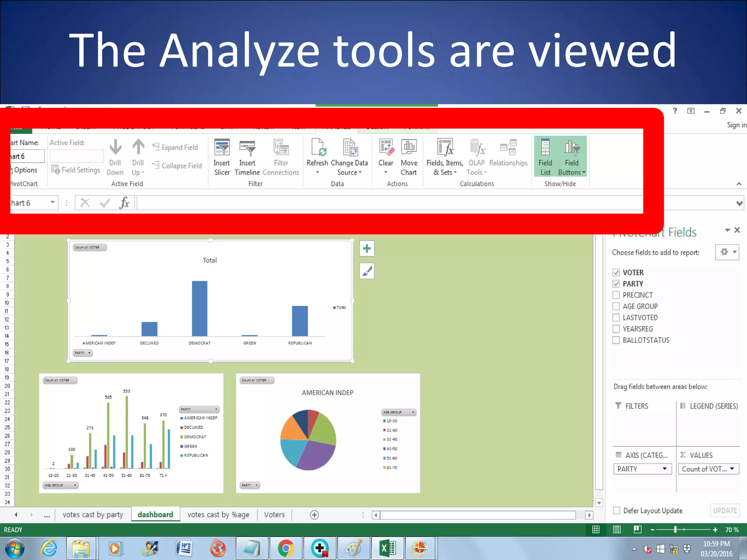Open Internet Explorer from taskbar
This screenshot has height=560, width=747.
pos(49,548)
